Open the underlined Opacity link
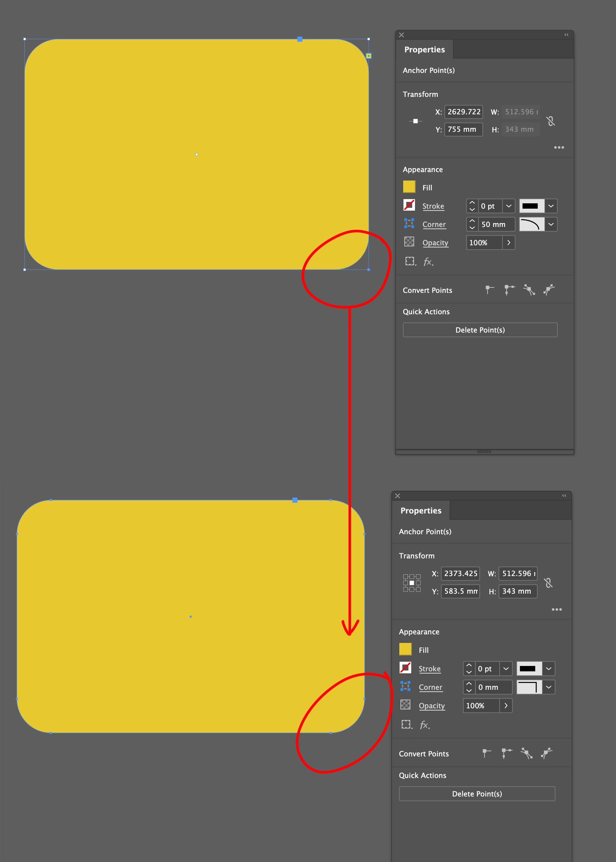616x862 pixels. (x=435, y=243)
